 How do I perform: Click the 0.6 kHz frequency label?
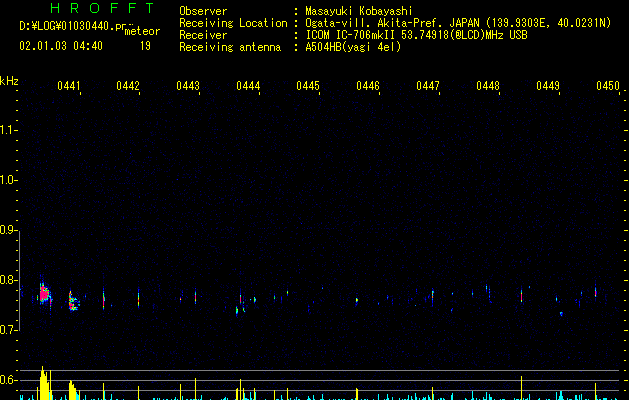(x=8, y=380)
